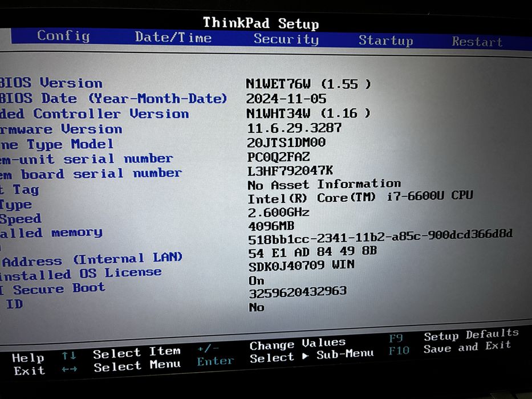
Task: Select the unit serial number label
Action: click(87, 158)
